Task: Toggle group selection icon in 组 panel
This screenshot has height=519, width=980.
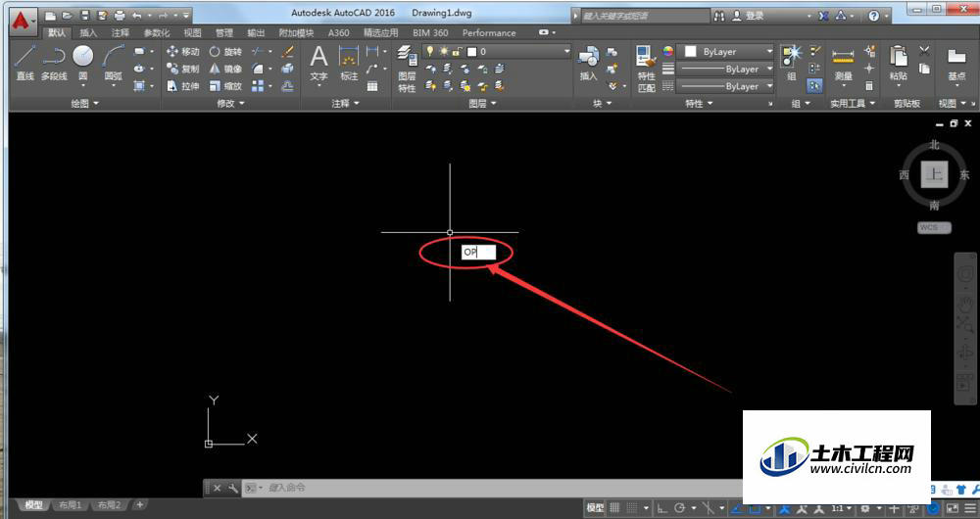Action: (x=813, y=86)
